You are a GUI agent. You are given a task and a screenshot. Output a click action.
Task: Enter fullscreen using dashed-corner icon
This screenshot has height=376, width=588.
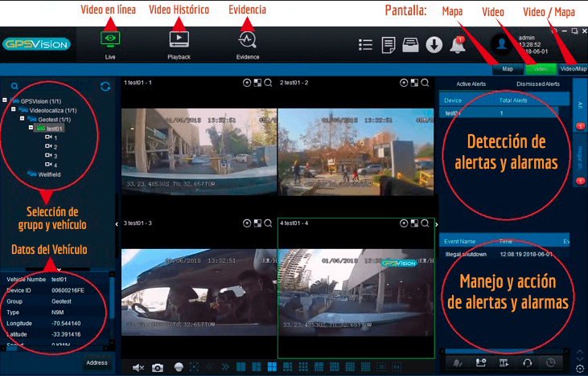(194, 367)
